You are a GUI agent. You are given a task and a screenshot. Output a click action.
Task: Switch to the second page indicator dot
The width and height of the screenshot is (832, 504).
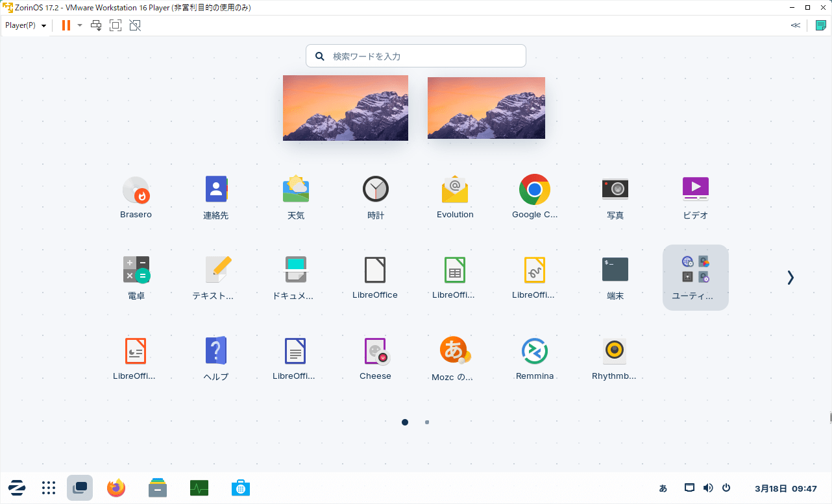pos(427,422)
